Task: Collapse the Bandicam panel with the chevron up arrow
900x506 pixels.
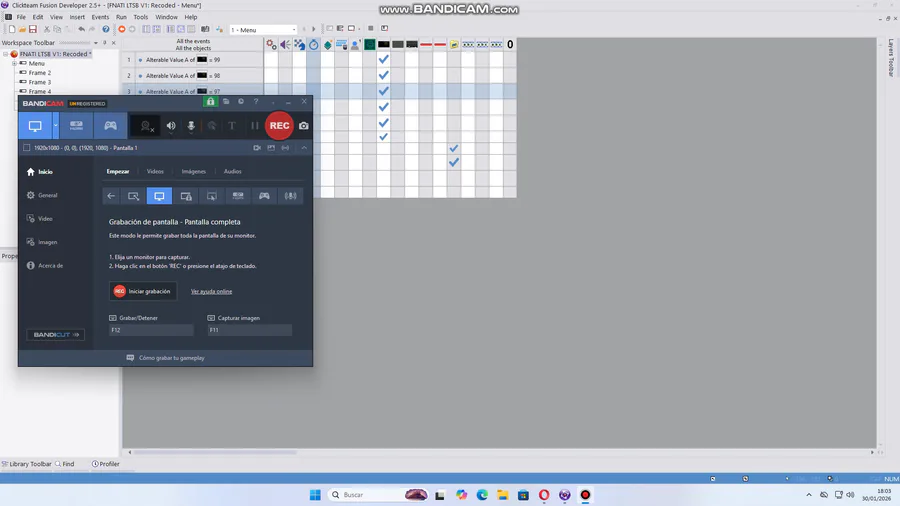Action: [x=304, y=148]
